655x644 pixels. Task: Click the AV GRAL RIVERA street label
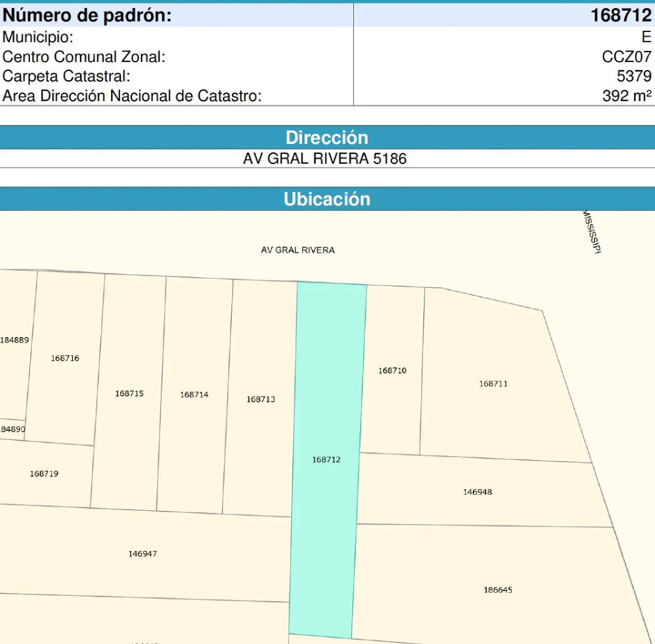(x=298, y=250)
